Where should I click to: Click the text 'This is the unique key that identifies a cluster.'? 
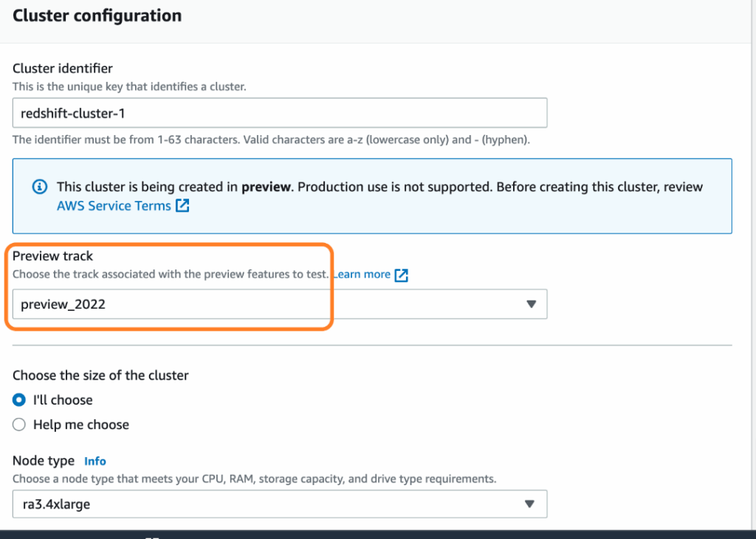click(129, 87)
